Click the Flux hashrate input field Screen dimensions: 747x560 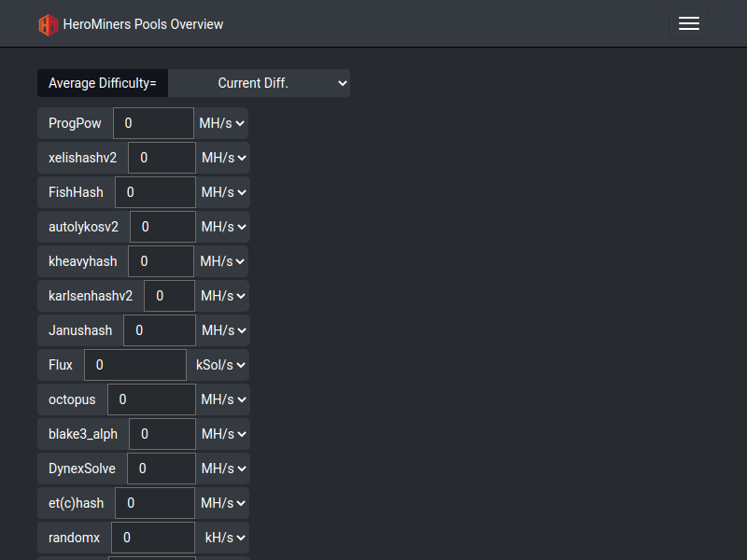(135, 365)
